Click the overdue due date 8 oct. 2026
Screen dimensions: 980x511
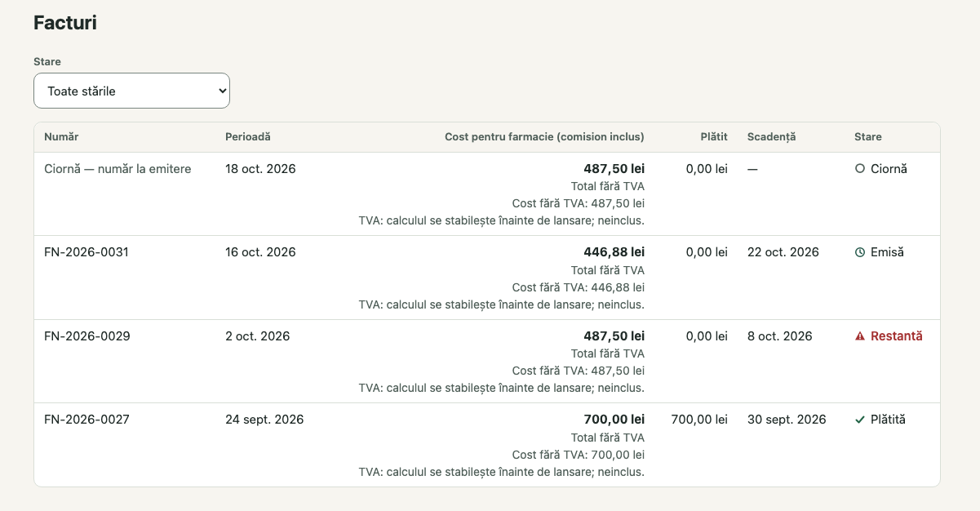pyautogui.click(x=780, y=336)
